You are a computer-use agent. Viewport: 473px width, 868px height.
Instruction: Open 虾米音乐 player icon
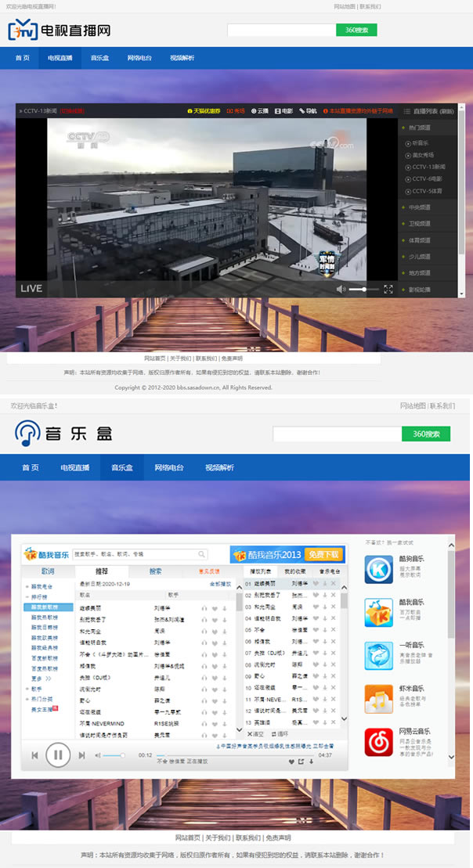coord(379,699)
